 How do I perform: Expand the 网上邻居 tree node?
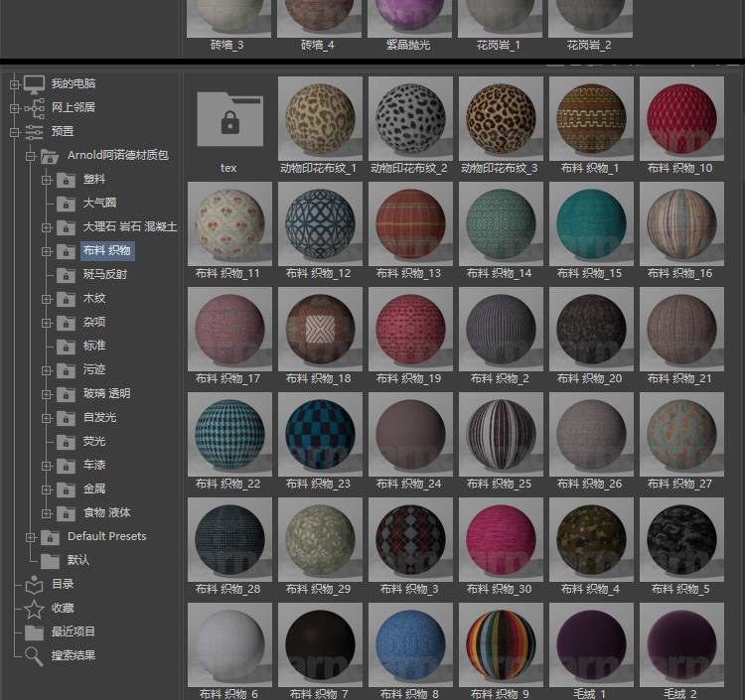click(14, 108)
